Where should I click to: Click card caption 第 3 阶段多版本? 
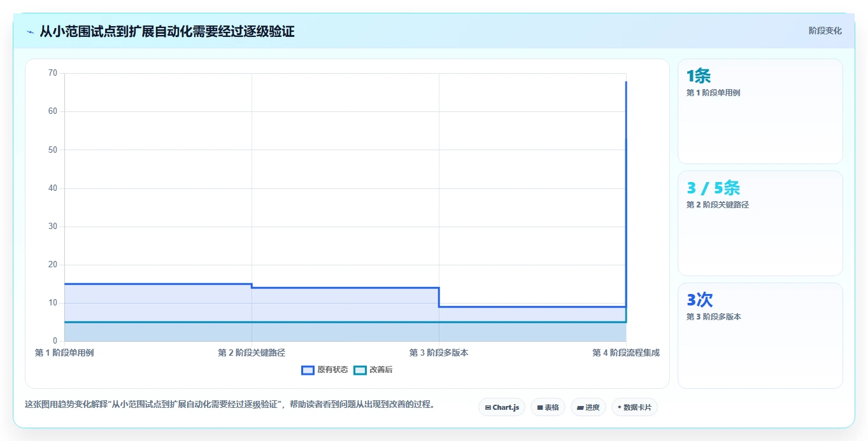tap(713, 317)
